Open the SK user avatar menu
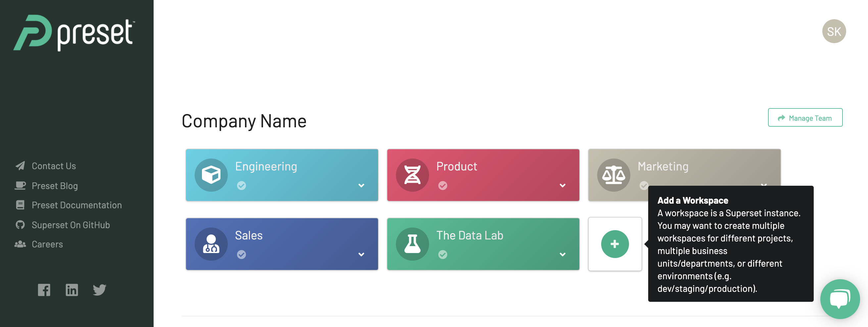Viewport: 868px width, 327px height. pos(834,32)
